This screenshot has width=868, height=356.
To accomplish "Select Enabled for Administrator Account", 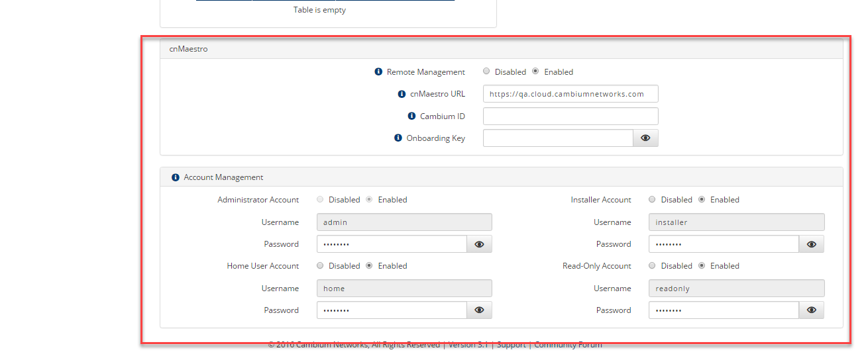I will 369,199.
